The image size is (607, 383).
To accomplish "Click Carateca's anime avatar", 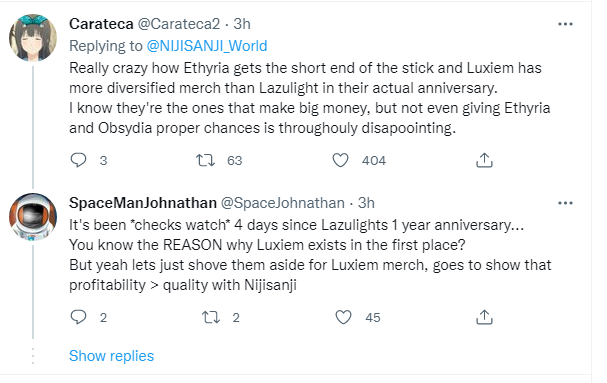I will click(x=33, y=38).
